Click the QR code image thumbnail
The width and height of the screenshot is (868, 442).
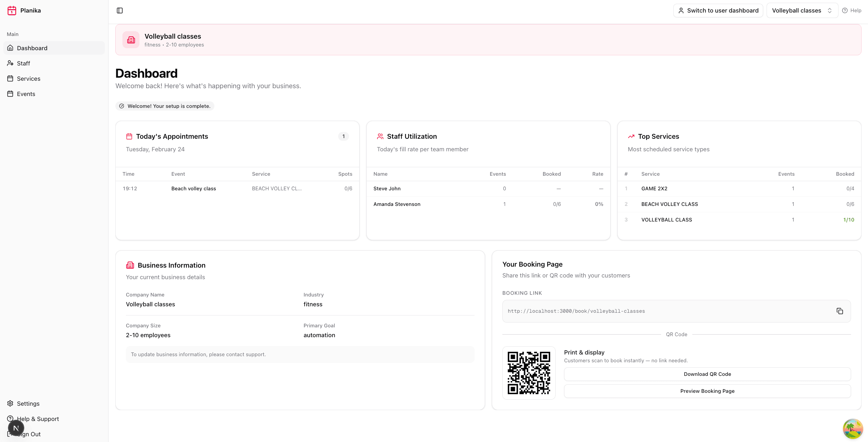click(x=528, y=373)
